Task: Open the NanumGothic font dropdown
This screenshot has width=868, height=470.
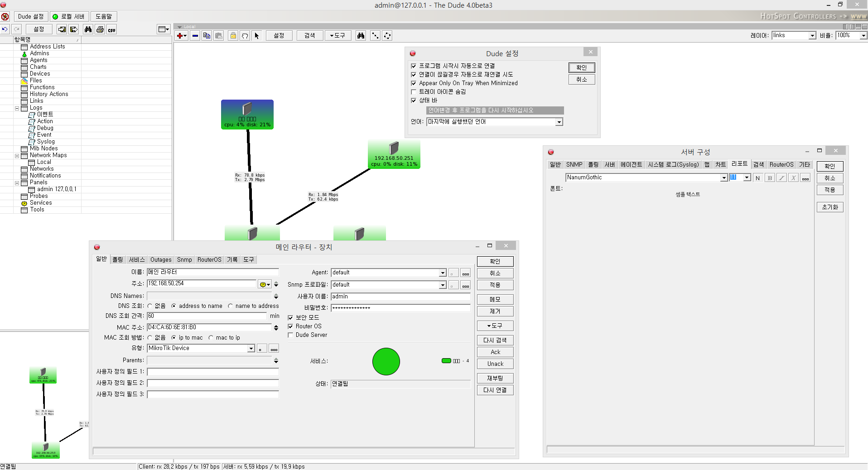Action: coord(724,178)
